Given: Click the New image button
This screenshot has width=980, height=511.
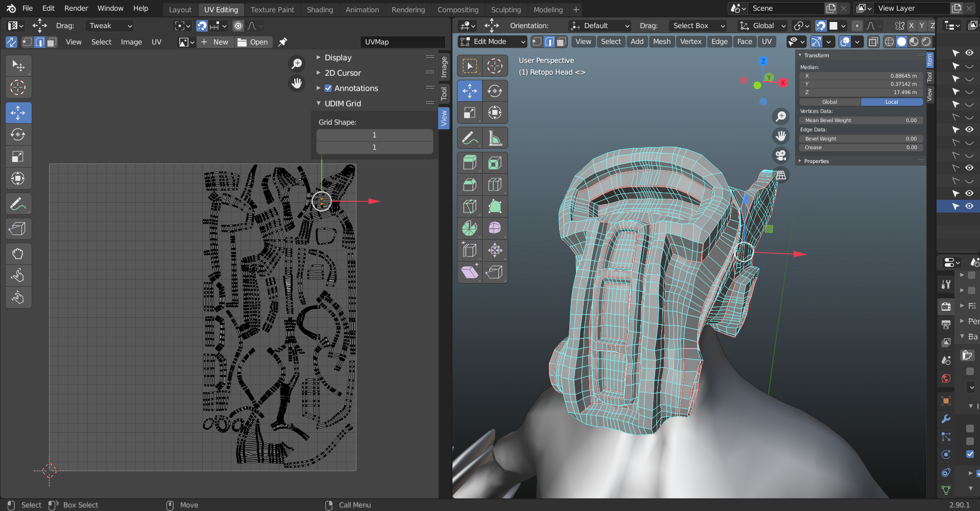Looking at the screenshot, I should pyautogui.click(x=215, y=42).
